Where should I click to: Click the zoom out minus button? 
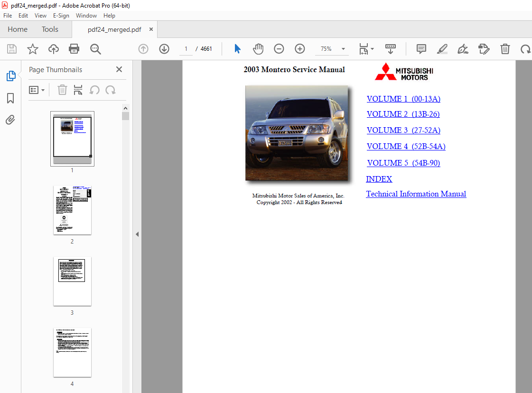[x=279, y=49]
